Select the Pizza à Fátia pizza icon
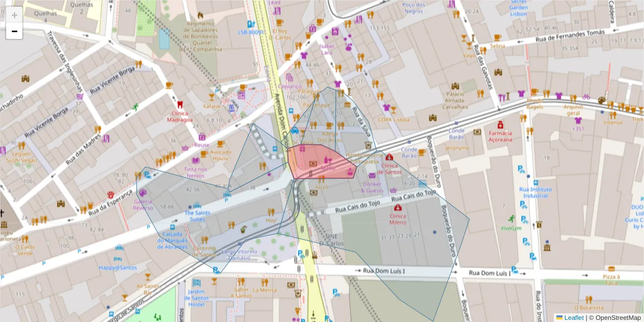Image resolution: width=644 pixels, height=322 pixels. click(612, 268)
